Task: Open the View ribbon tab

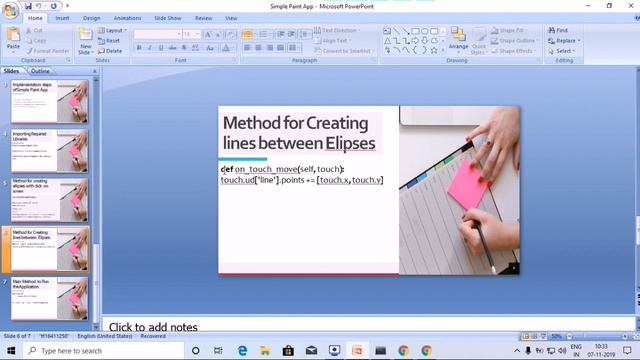Action: click(231, 18)
